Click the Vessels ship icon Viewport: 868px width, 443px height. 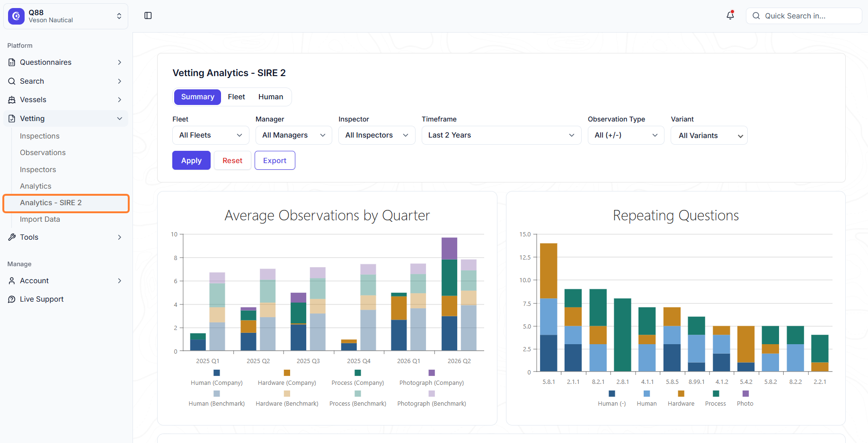[x=12, y=100]
